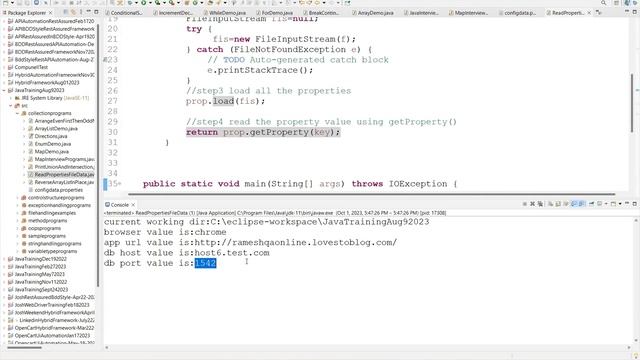Open Display Selected Console dropdown arrow
This screenshot has height=360, width=640.
(x=606, y=204)
